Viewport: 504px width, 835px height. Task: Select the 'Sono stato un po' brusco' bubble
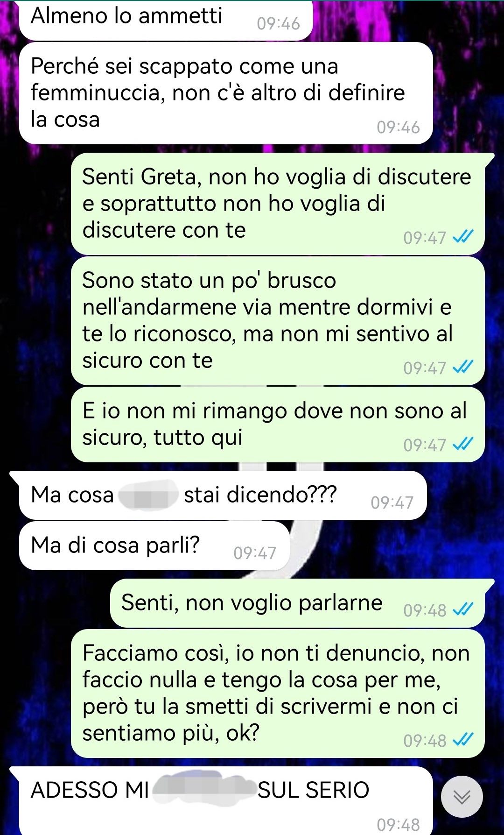coord(278,321)
